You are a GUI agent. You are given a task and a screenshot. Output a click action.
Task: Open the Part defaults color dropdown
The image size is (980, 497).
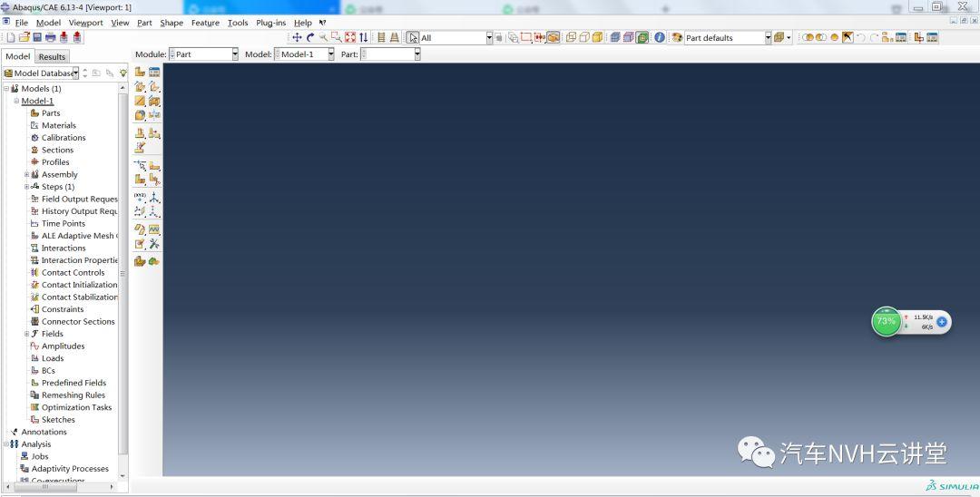click(x=769, y=37)
